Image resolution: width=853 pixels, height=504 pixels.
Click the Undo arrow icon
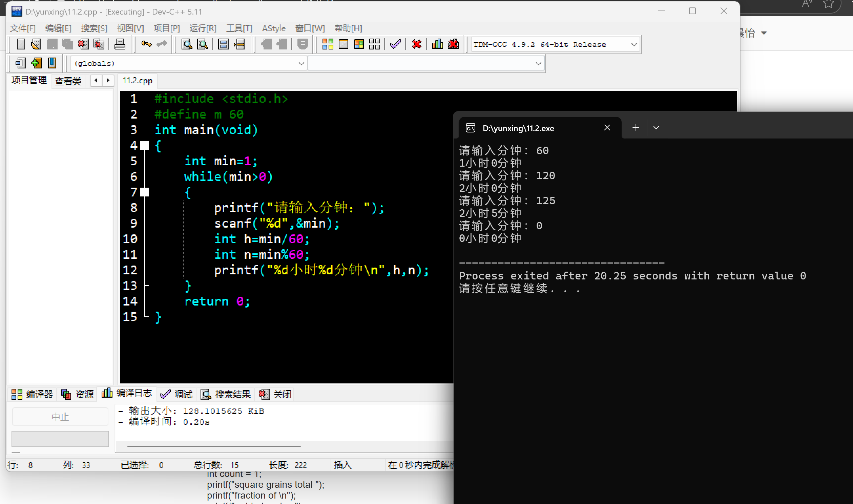pos(146,44)
